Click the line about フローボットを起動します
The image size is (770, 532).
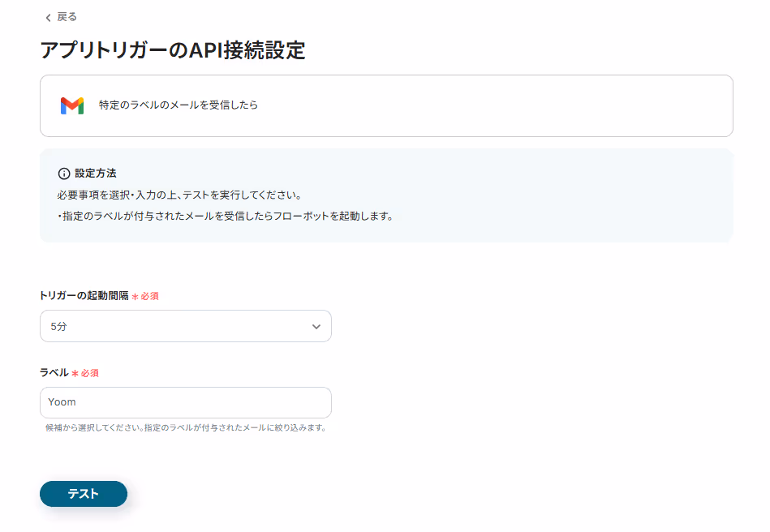[x=226, y=216]
